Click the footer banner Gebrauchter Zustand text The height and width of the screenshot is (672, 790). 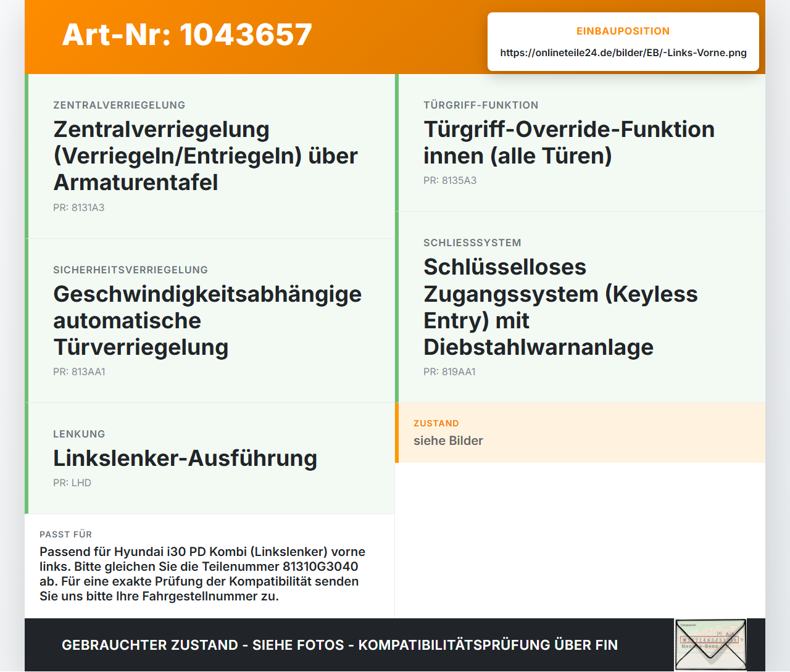coord(339,645)
